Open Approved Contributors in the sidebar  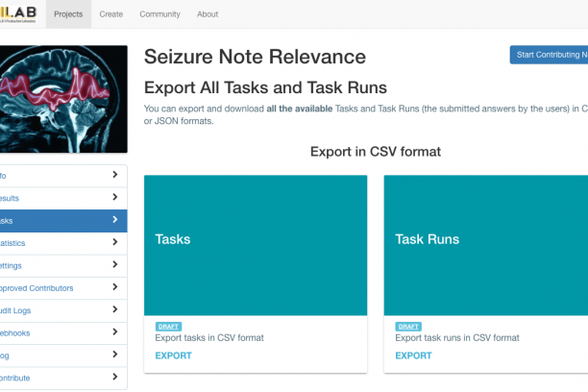coord(48,288)
